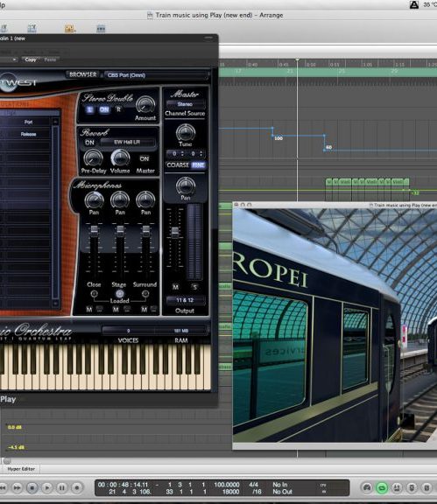The width and height of the screenshot is (437, 504).
Task: Click the playhead marker in timeline ruler
Action: [x=298, y=59]
